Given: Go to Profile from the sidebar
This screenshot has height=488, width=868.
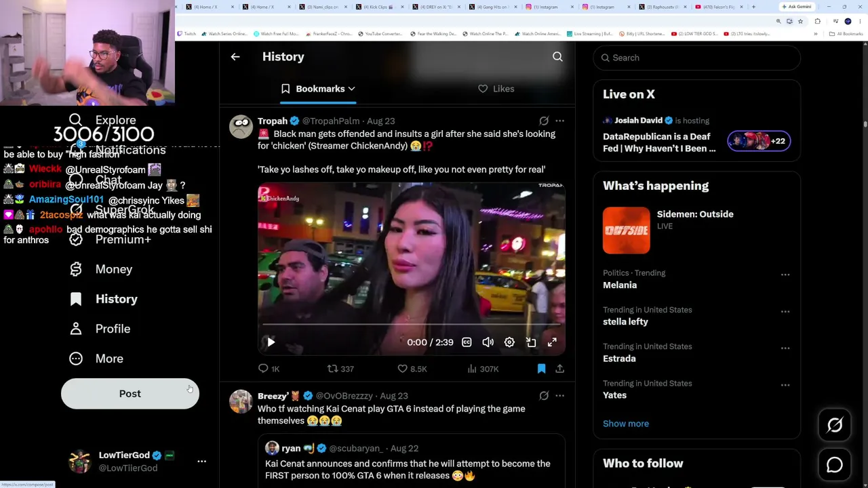Looking at the screenshot, I should [x=100, y=329].
